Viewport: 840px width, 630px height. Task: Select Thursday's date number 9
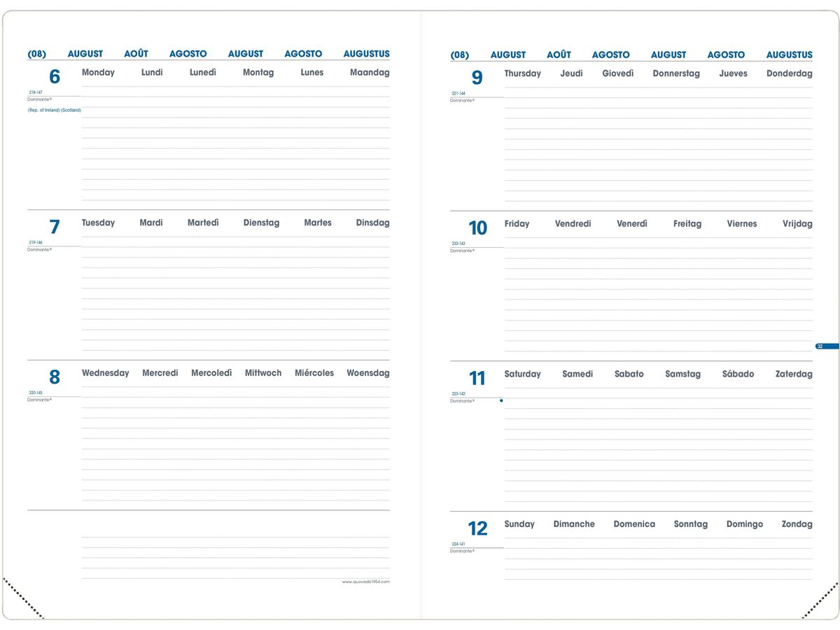pyautogui.click(x=477, y=78)
